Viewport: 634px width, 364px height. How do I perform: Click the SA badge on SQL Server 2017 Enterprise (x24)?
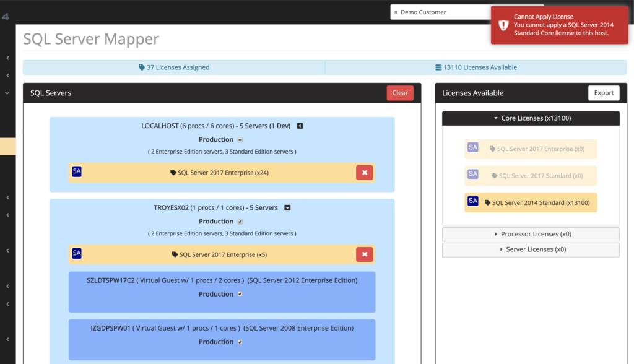coord(77,171)
